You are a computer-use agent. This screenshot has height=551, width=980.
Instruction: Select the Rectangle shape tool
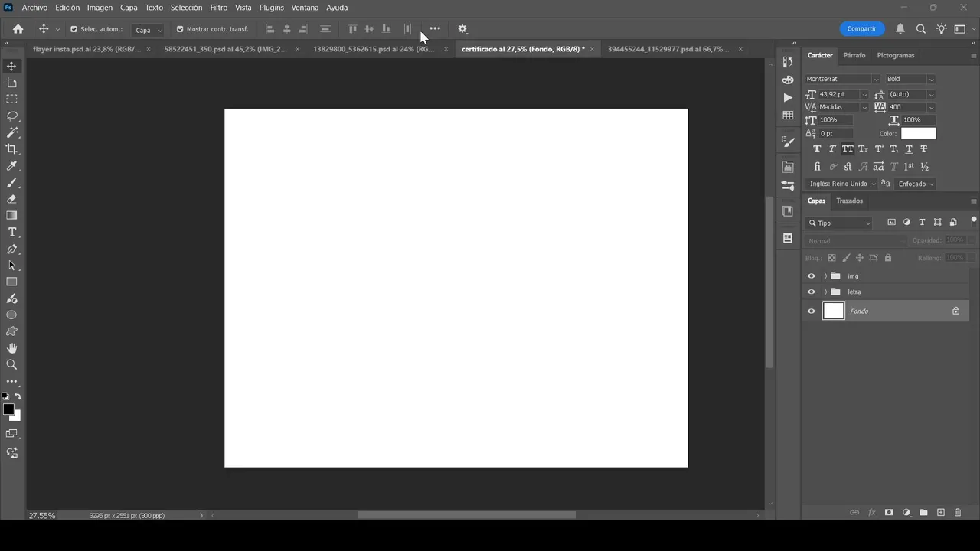(11, 282)
